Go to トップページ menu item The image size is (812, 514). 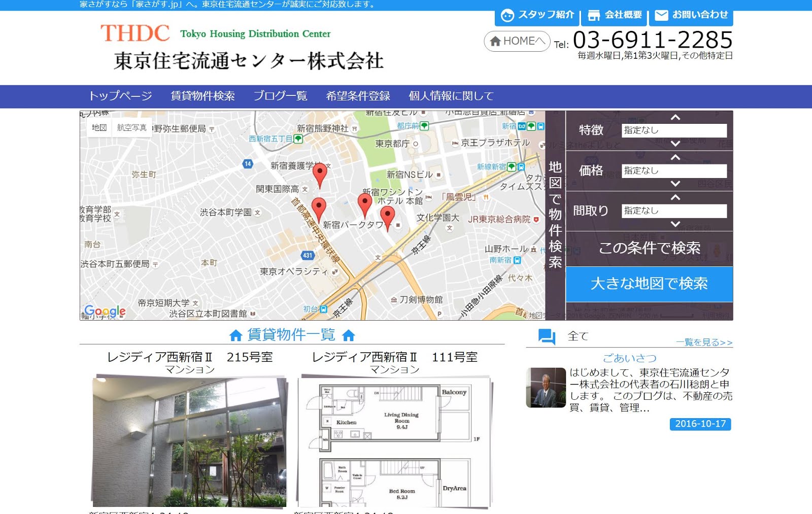[120, 96]
